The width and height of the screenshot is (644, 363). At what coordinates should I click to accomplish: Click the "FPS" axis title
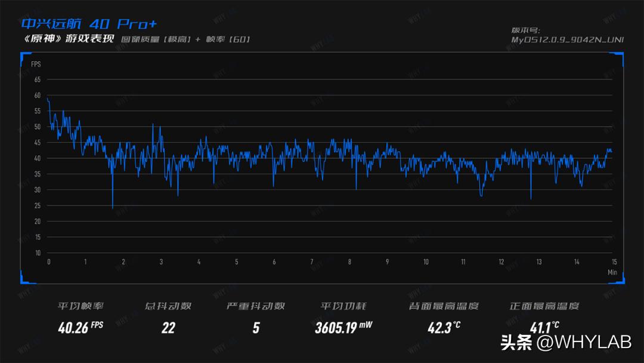[36, 64]
